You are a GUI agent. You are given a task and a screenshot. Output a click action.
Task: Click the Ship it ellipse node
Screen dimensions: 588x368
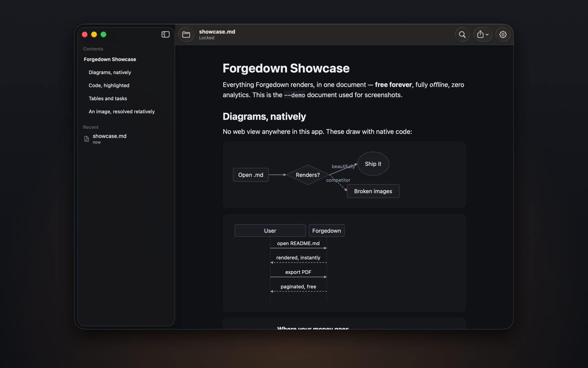click(373, 164)
